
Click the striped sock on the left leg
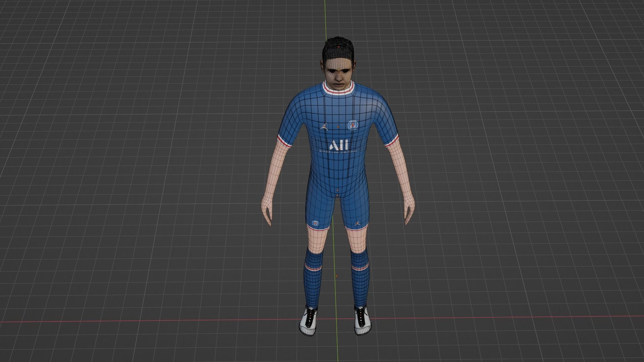pyautogui.click(x=313, y=278)
